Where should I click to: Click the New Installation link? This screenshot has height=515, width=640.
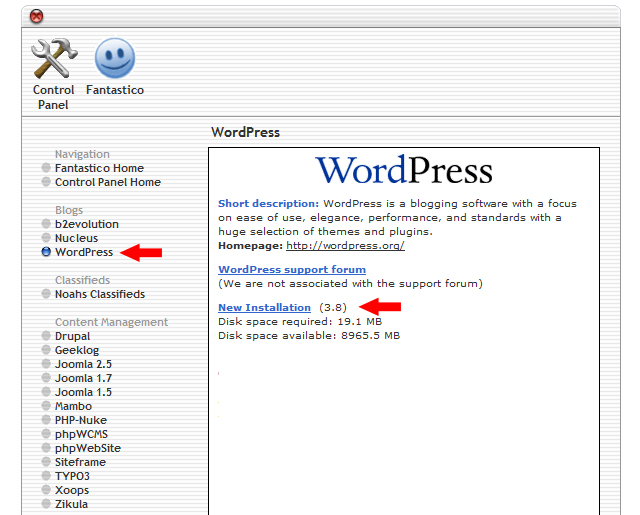[264, 307]
